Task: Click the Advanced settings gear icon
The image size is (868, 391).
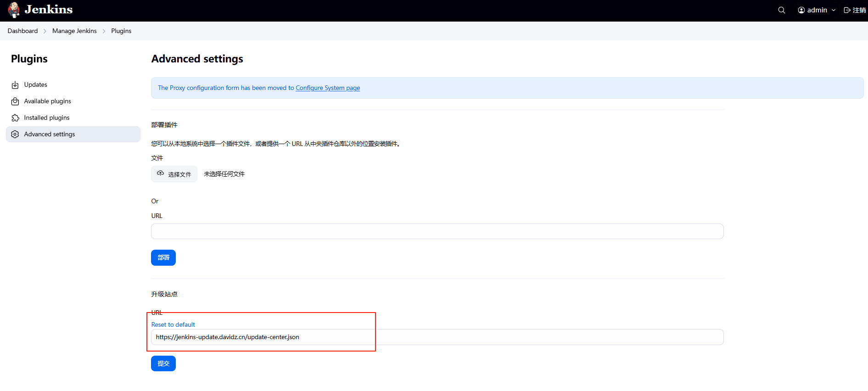Action: [15, 134]
